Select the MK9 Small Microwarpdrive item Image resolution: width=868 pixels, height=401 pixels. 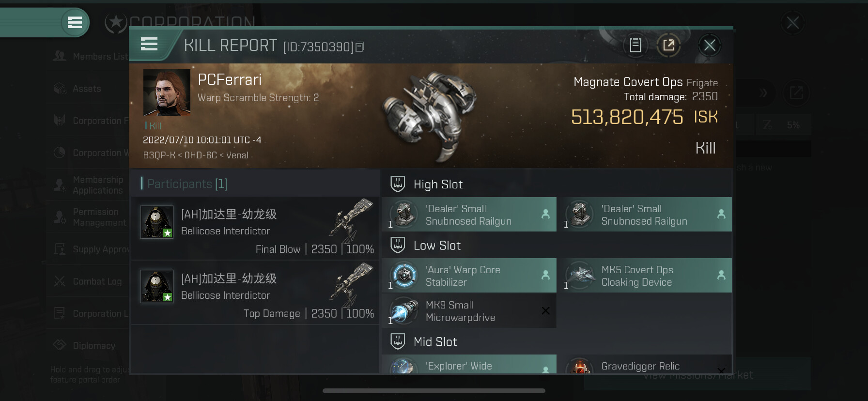[x=469, y=311]
